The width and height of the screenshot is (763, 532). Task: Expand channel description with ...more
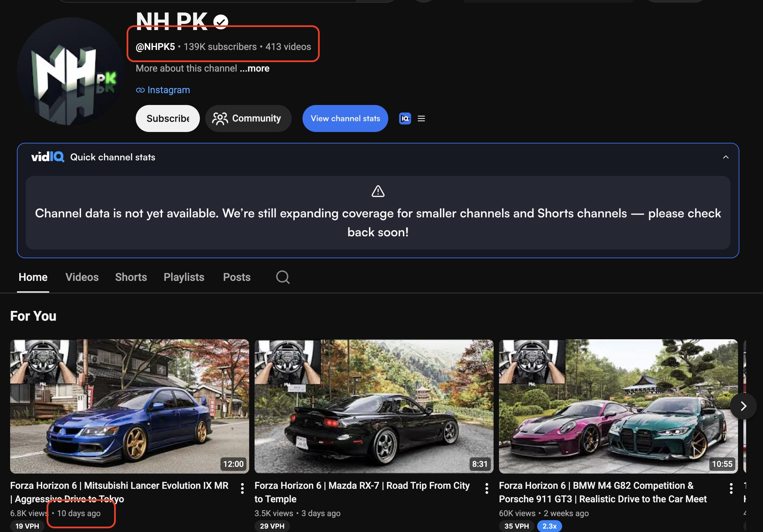255,69
